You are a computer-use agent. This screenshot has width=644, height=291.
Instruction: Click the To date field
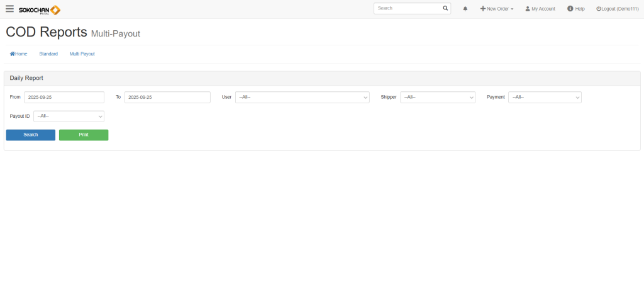(167, 97)
